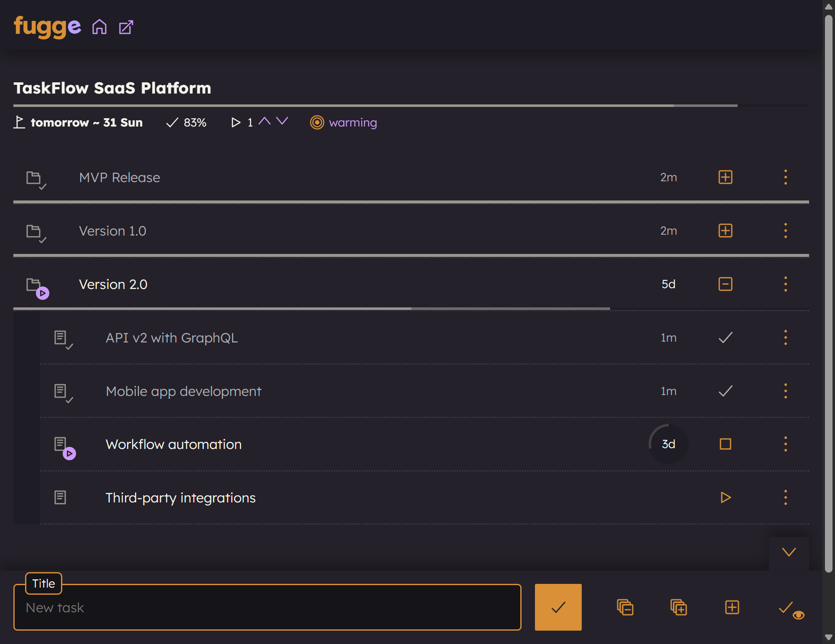
Task: Toggle completion of Mobile app development
Action: (x=726, y=391)
